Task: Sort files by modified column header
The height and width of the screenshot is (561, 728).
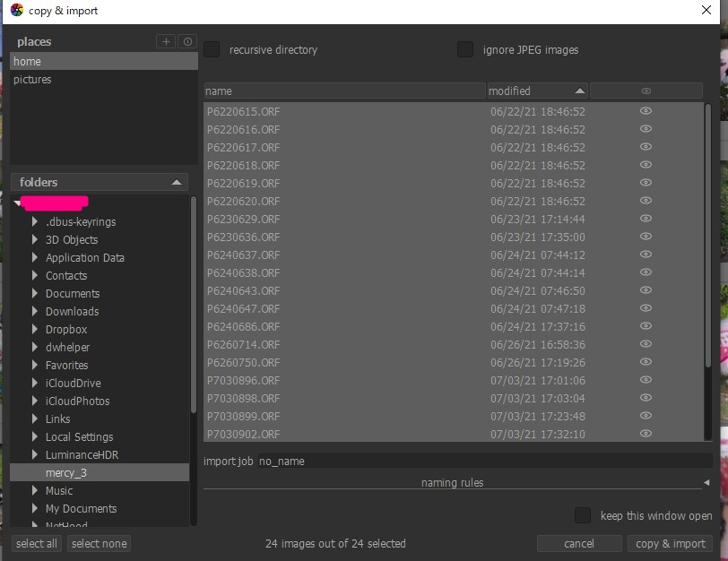Action: (x=538, y=91)
